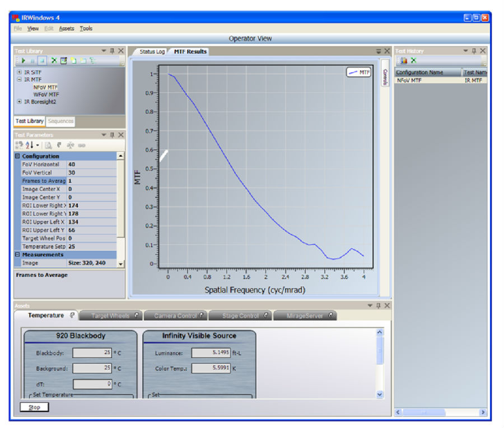Viewport: 504px width, 428px height.
Task: Click the Alphabetical A-Z sort icon
Action: click(x=29, y=145)
